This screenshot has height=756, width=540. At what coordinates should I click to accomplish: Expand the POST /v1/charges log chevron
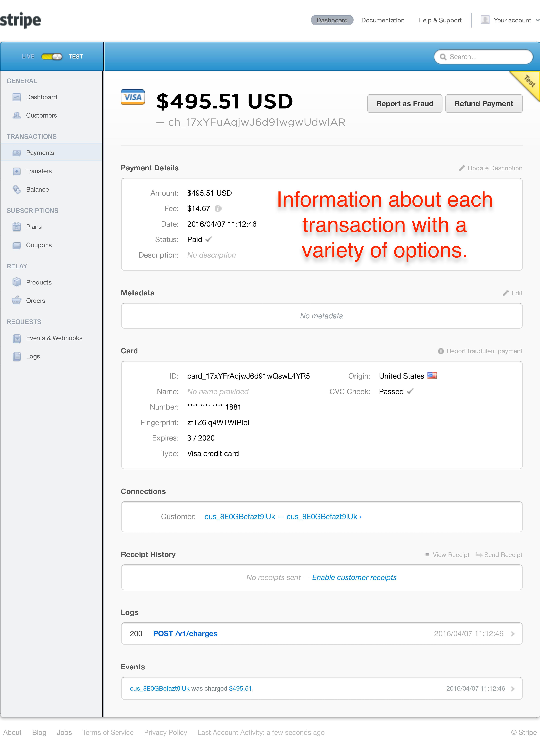coord(513,634)
